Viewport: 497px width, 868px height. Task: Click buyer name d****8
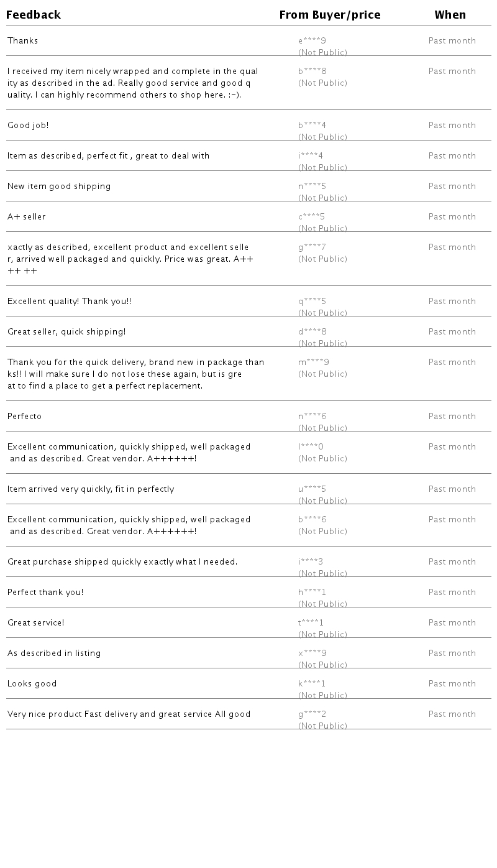coord(312,332)
